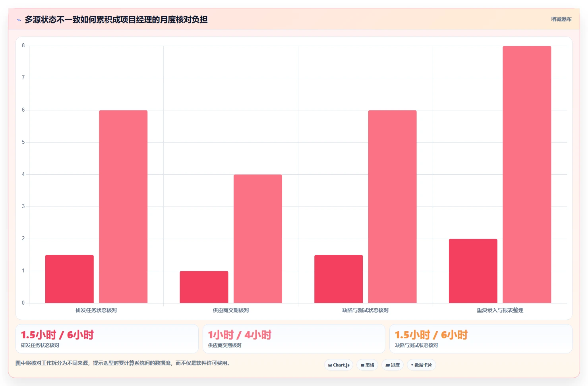Click the light 8-hour bar for 重复录入与报表整理
The height and width of the screenshot is (386, 588).
(x=527, y=175)
